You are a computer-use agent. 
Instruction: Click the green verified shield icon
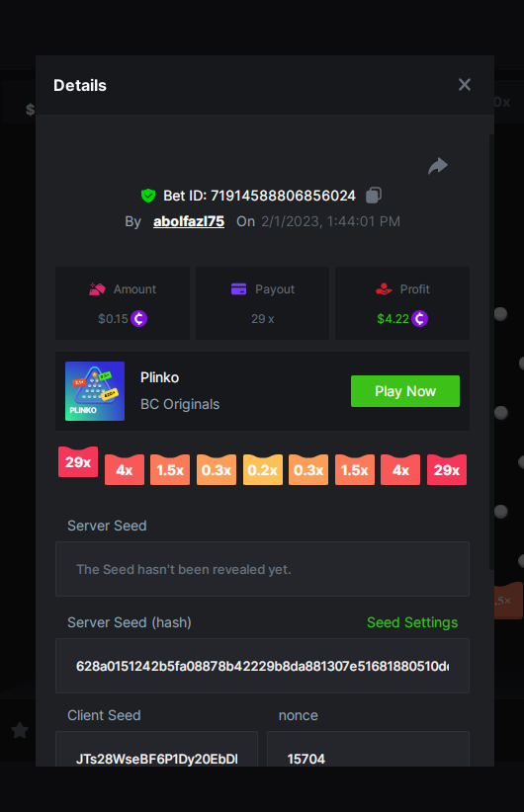tap(148, 196)
